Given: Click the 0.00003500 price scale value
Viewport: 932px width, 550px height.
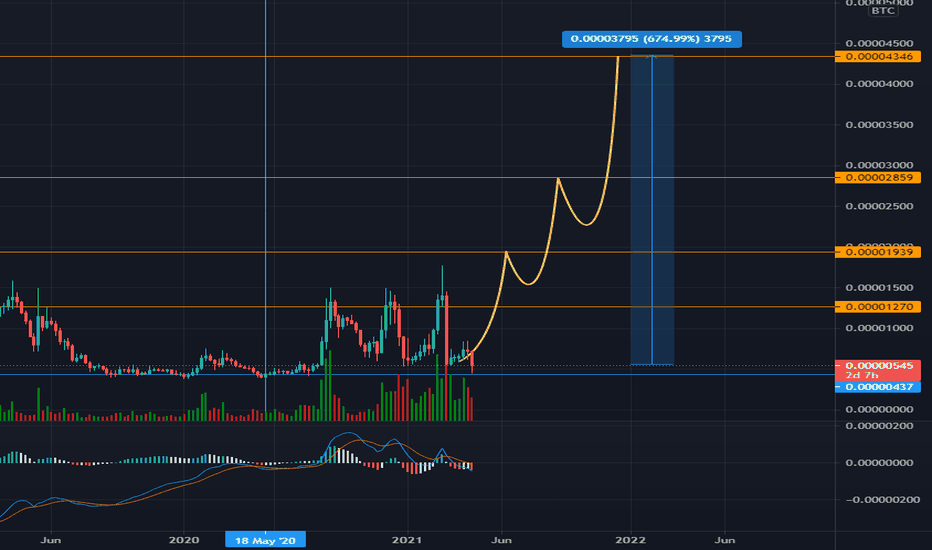Looking at the screenshot, I should pos(879,125).
